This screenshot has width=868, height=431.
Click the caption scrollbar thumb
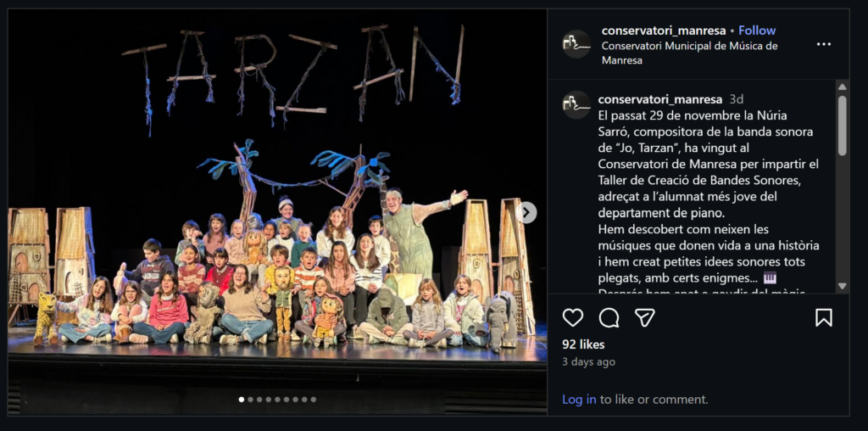842,126
